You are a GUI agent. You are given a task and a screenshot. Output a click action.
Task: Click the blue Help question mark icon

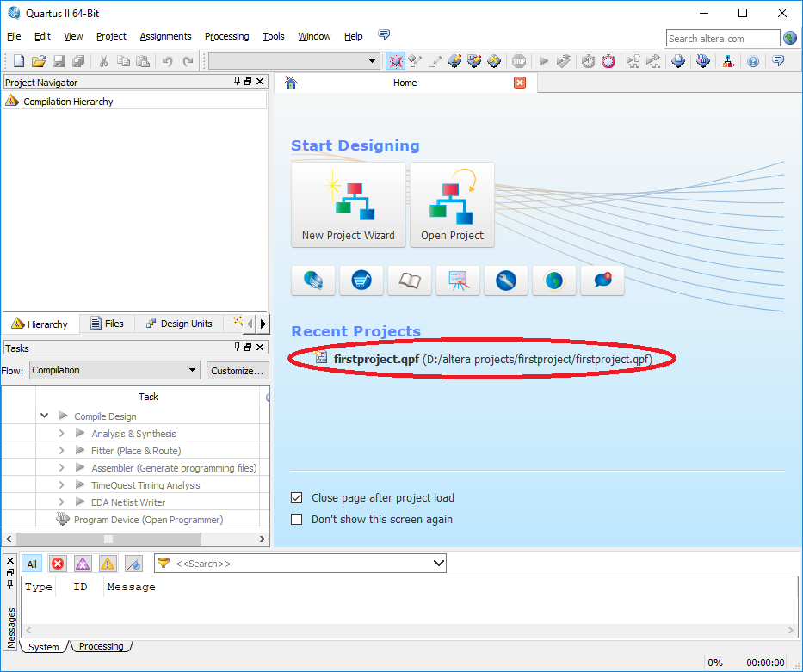tap(753, 61)
